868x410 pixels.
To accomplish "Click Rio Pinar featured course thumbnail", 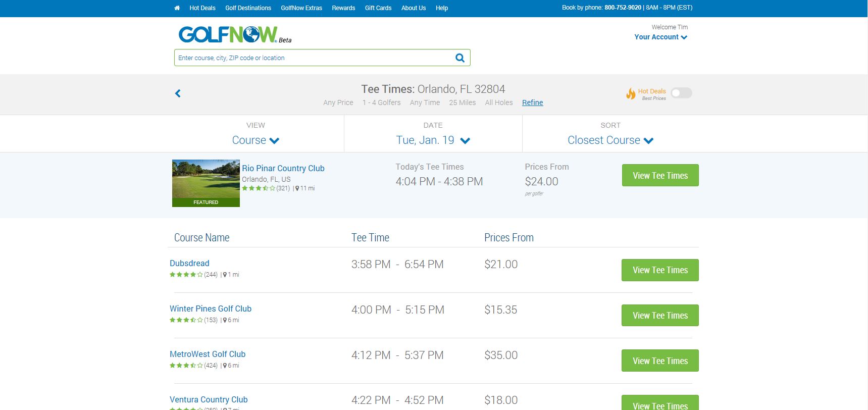I will [x=206, y=183].
